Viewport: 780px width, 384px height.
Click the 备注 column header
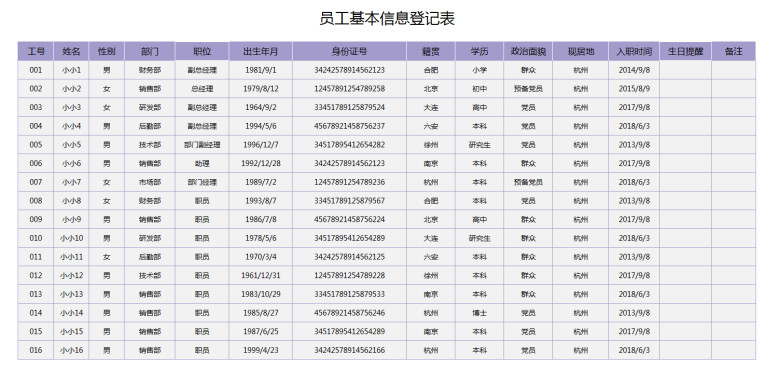(734, 51)
